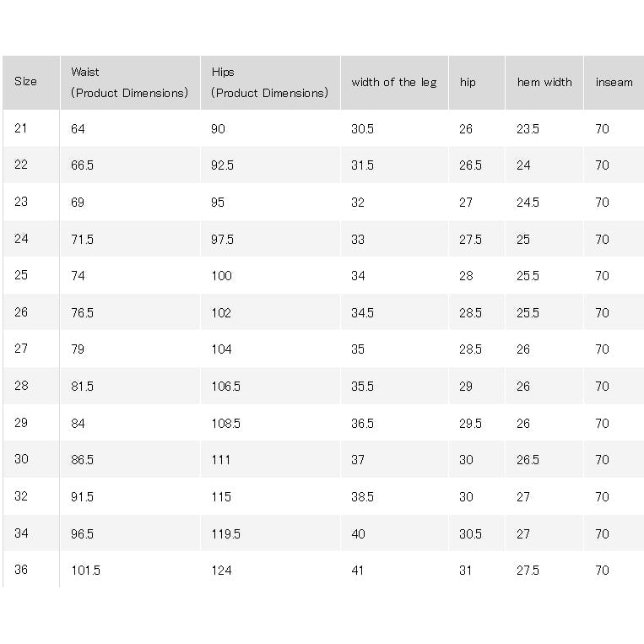Select hip value 29.5 in size 29 row
The height and width of the screenshot is (644, 644).
click(x=470, y=423)
